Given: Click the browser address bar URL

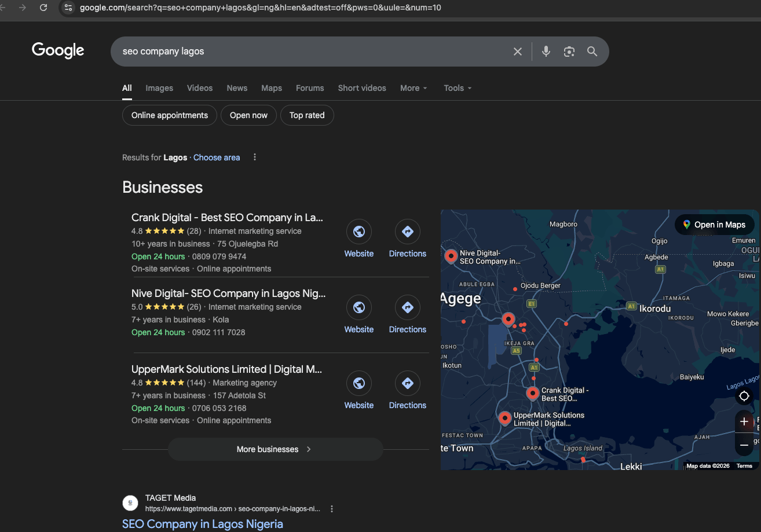Looking at the screenshot, I should pyautogui.click(x=261, y=8).
